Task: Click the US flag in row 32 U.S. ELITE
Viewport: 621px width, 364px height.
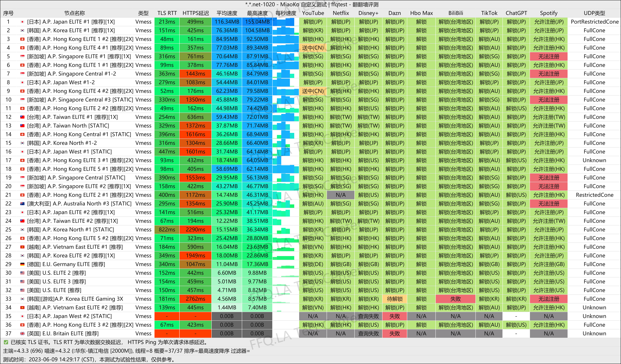Action: click(22, 290)
